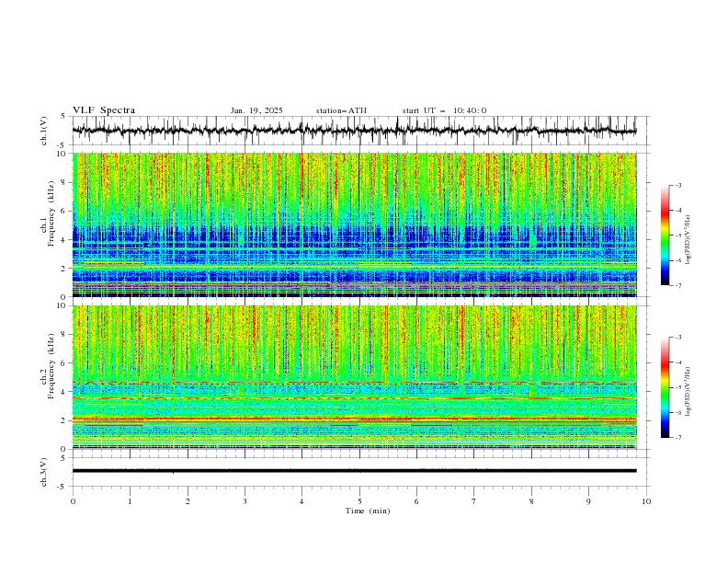Click time axis tick label "8"

point(531,501)
